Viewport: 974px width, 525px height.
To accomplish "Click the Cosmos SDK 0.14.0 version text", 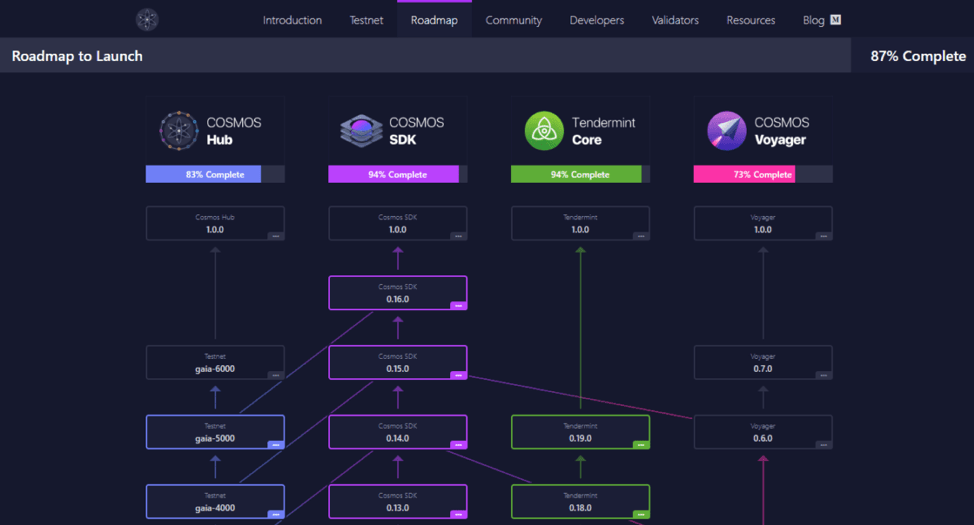I will pyautogui.click(x=398, y=439).
